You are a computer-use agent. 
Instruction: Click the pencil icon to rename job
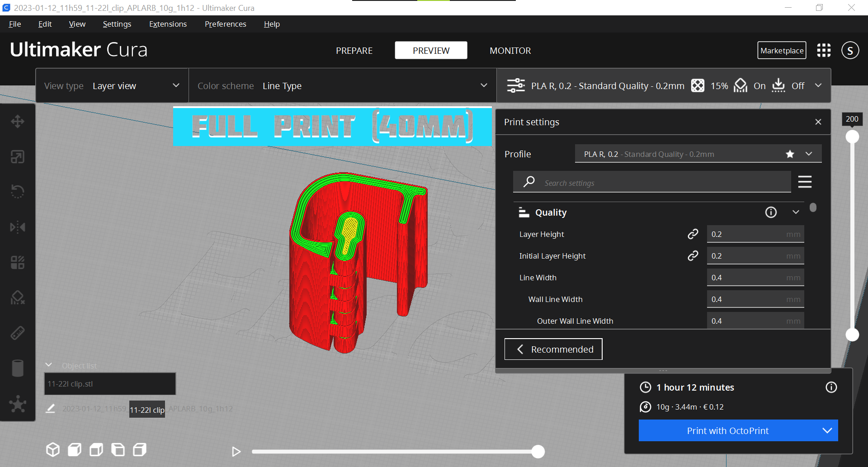pyautogui.click(x=50, y=409)
